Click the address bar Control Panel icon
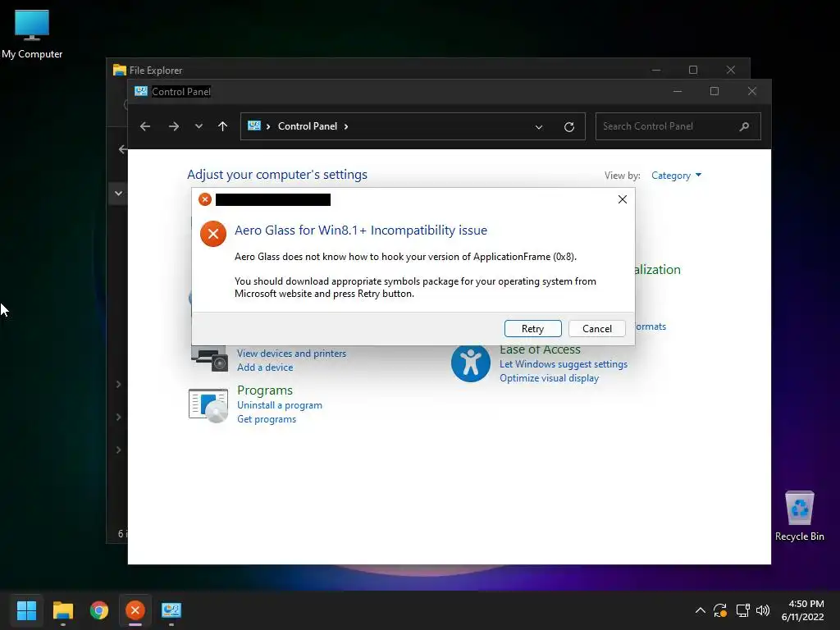 (254, 126)
